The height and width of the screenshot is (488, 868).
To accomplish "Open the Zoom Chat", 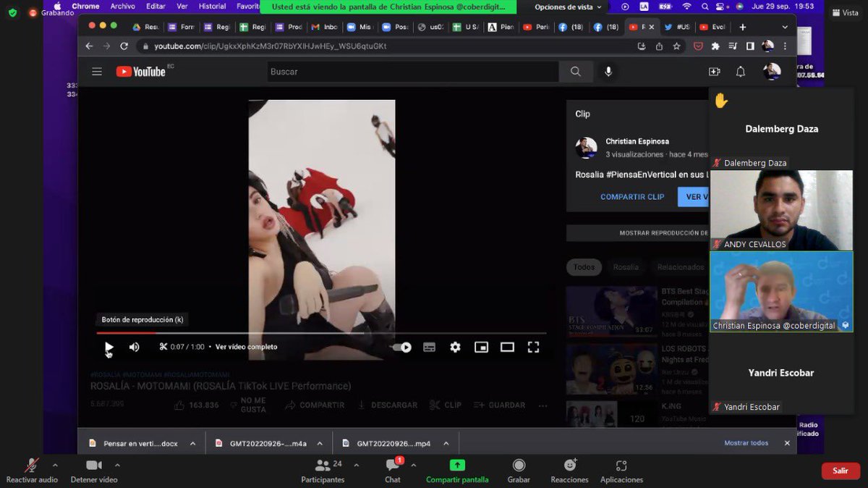I will [393, 470].
